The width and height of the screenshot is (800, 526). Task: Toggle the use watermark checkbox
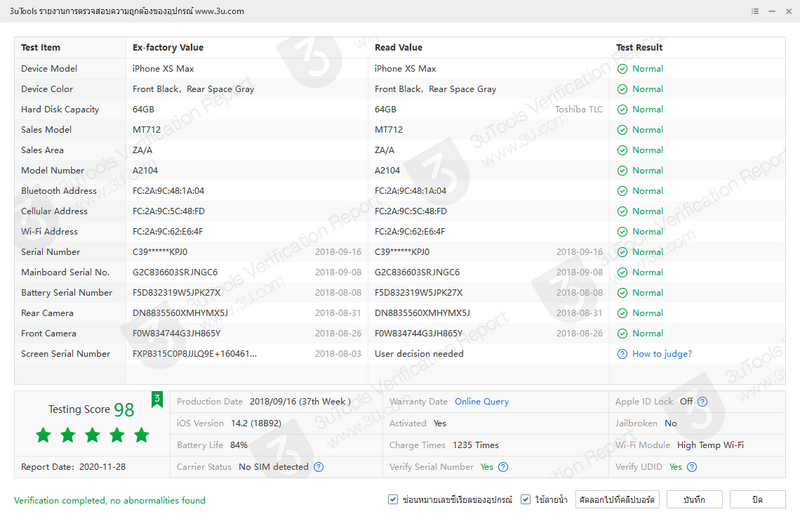526,499
